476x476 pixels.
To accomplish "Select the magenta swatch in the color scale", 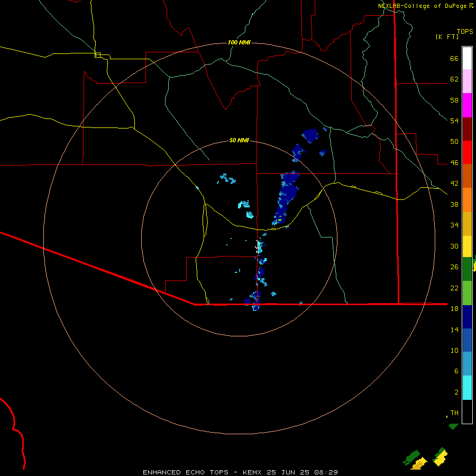I will pyautogui.click(x=467, y=105).
